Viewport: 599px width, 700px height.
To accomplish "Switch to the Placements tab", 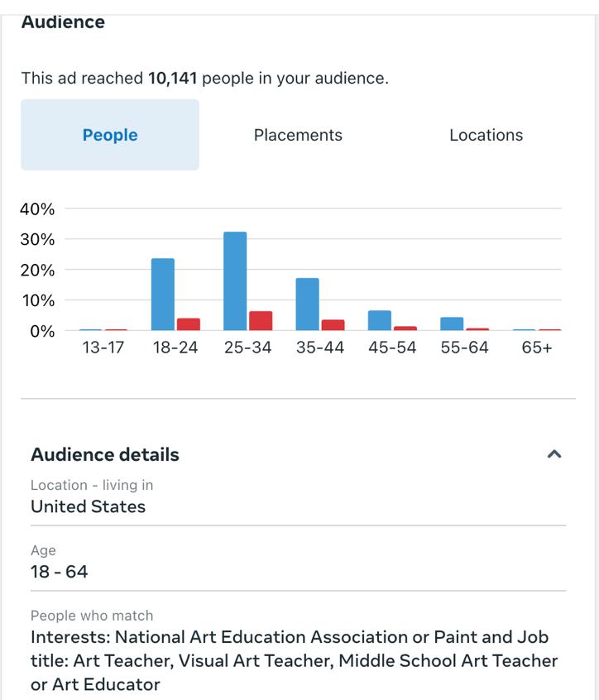I will tap(298, 135).
